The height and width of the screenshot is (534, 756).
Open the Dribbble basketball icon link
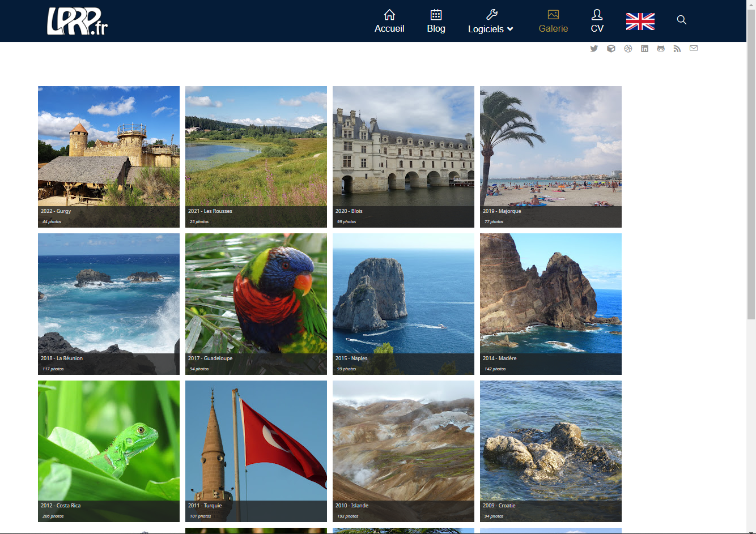[x=628, y=49]
